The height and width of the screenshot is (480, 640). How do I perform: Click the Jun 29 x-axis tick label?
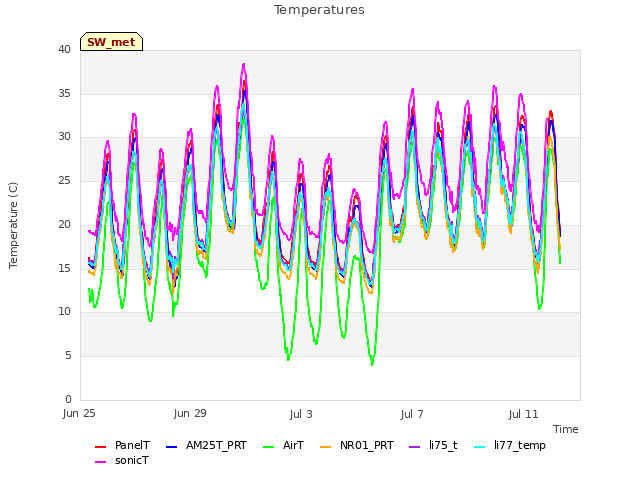[190, 414]
